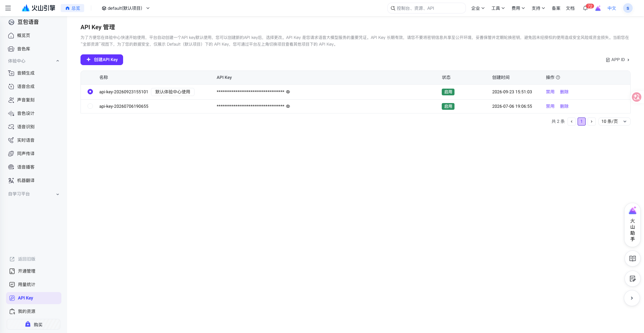This screenshot has height=333, width=644.
Task: Click the user avatar S
Action: click(x=628, y=8)
